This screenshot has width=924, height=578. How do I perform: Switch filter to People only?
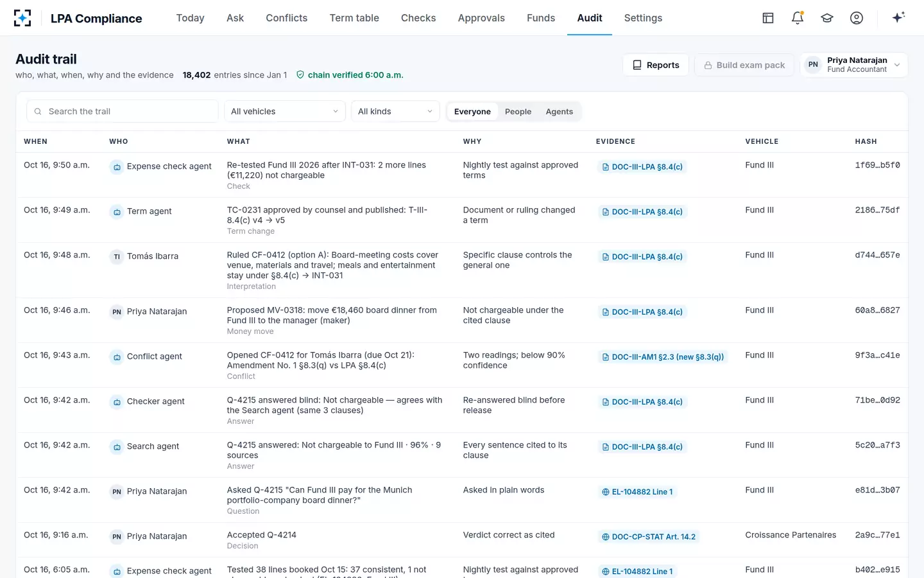(x=518, y=112)
